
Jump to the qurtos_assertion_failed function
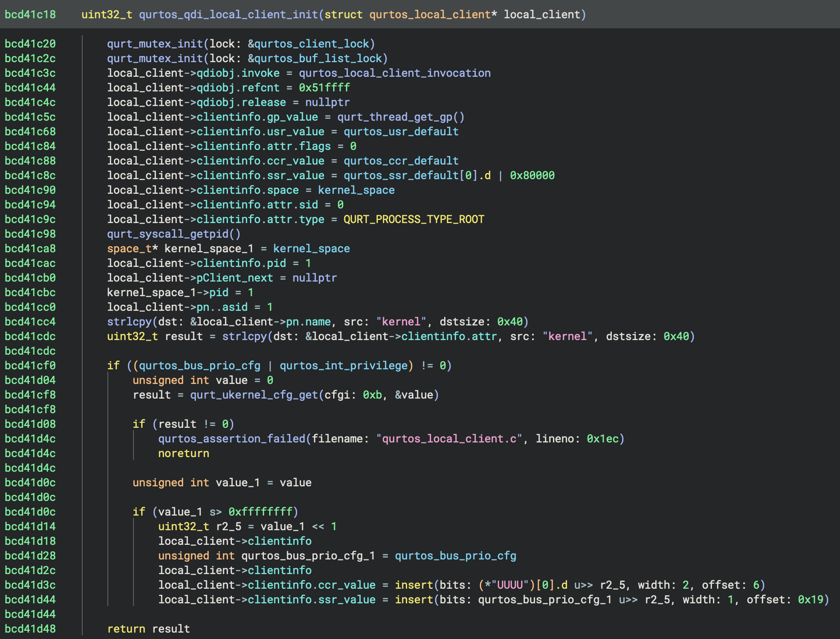point(232,439)
